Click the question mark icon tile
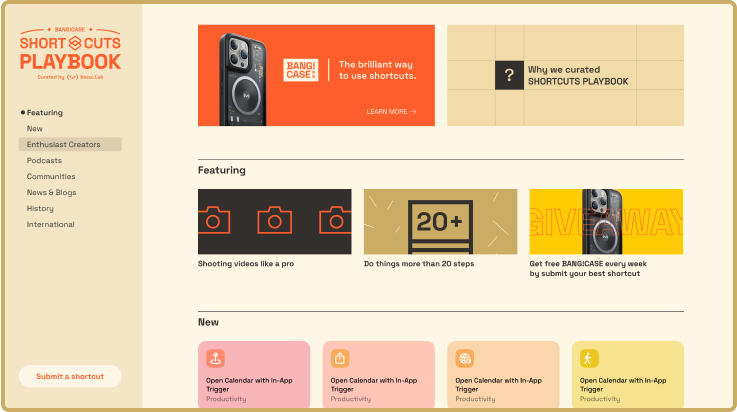Viewport: 737px width, 412px height. (x=509, y=75)
